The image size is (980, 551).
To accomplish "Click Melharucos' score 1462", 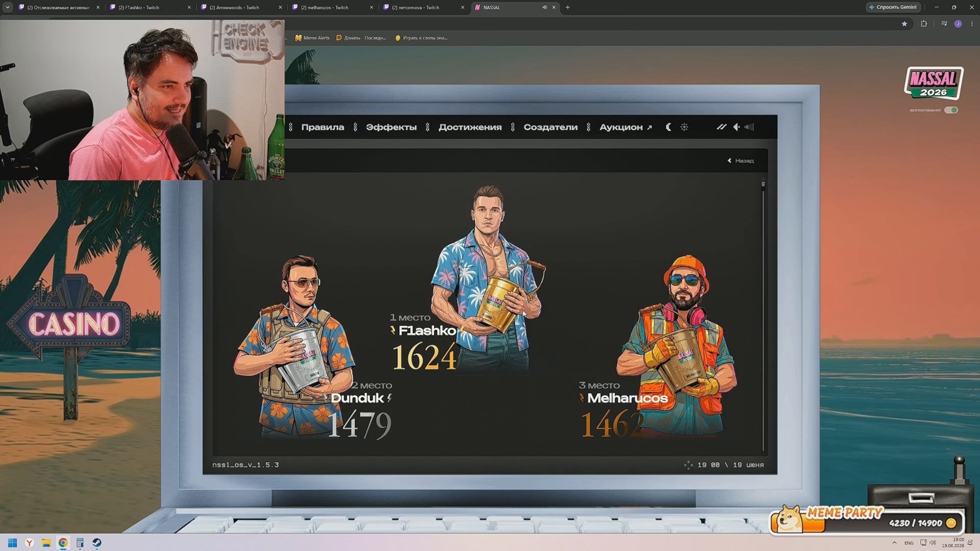I will pyautogui.click(x=612, y=425).
